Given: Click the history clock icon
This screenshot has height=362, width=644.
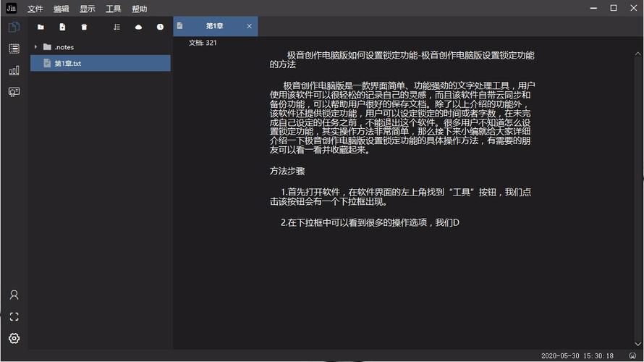Looking at the screenshot, I should pyautogui.click(x=160, y=27).
